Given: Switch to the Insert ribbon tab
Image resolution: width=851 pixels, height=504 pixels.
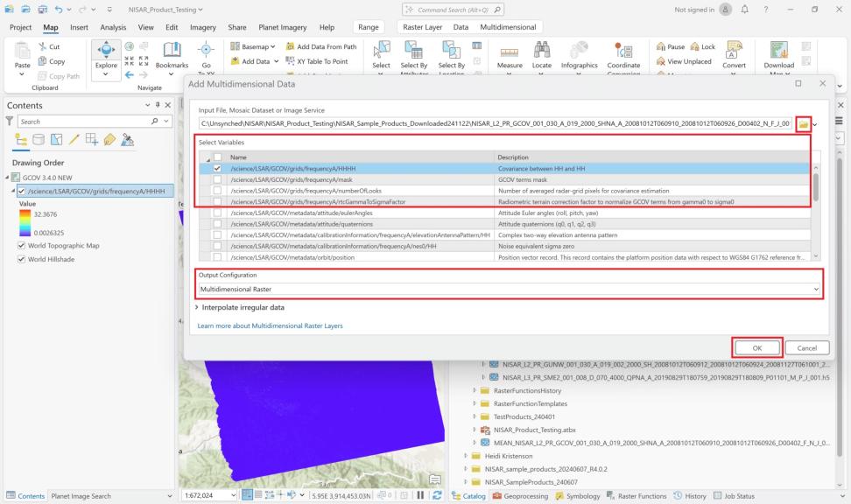Looking at the screenshot, I should point(79,27).
